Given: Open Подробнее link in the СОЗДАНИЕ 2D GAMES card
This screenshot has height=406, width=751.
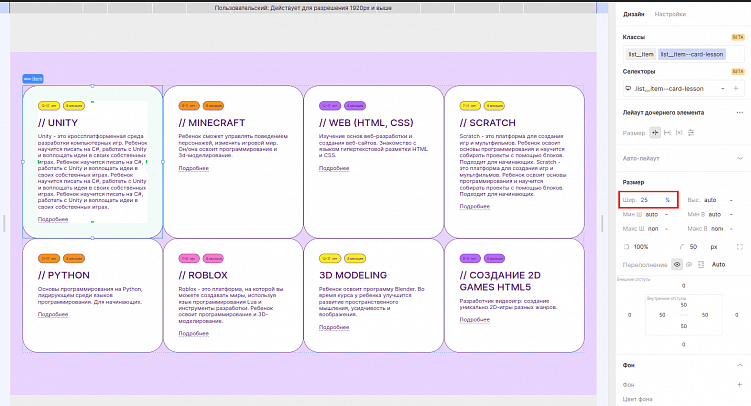Looking at the screenshot, I should click(x=475, y=319).
